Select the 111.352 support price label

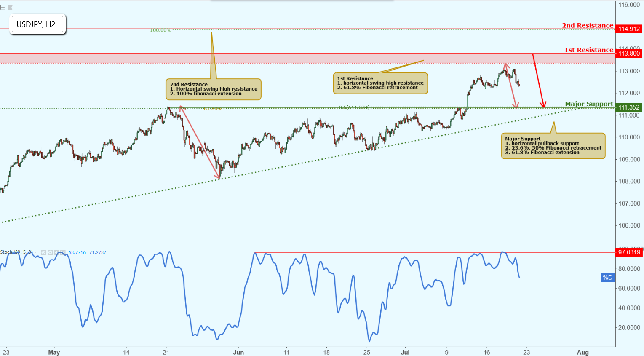coord(629,107)
